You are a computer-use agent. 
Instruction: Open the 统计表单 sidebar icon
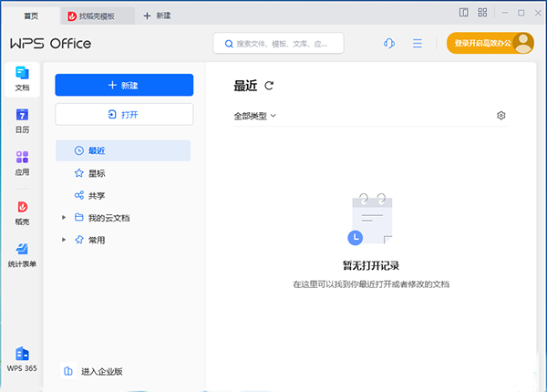point(22,254)
